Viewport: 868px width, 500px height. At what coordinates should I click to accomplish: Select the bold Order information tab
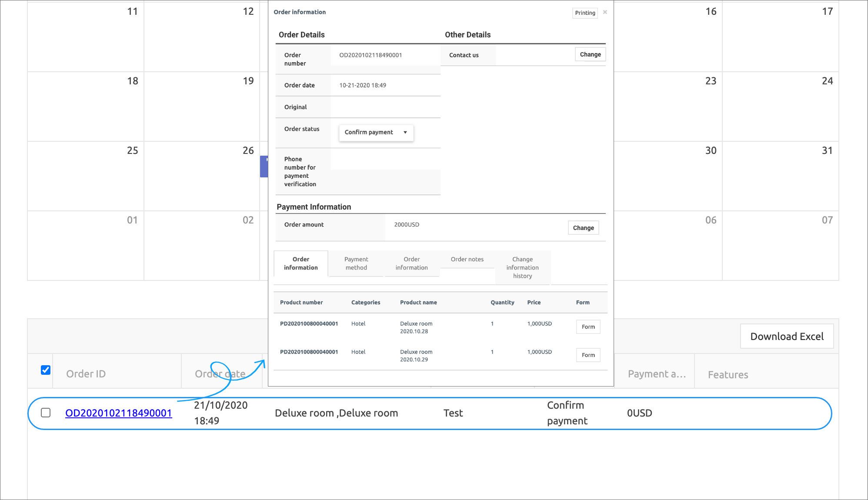pos(300,263)
